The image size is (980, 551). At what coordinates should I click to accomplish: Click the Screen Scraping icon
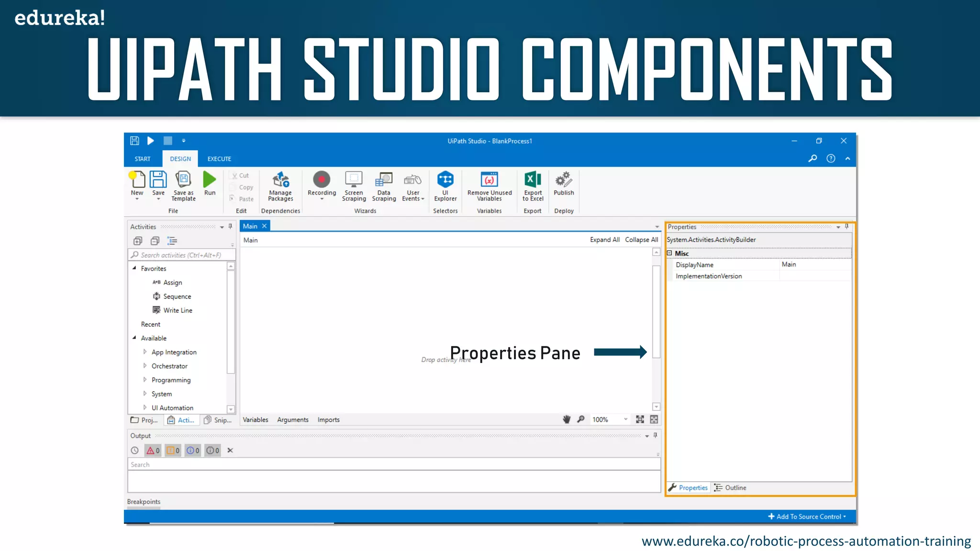coord(354,180)
